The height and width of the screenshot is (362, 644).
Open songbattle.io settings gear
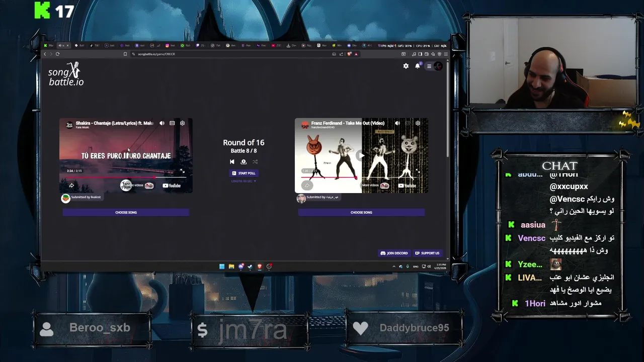click(406, 66)
